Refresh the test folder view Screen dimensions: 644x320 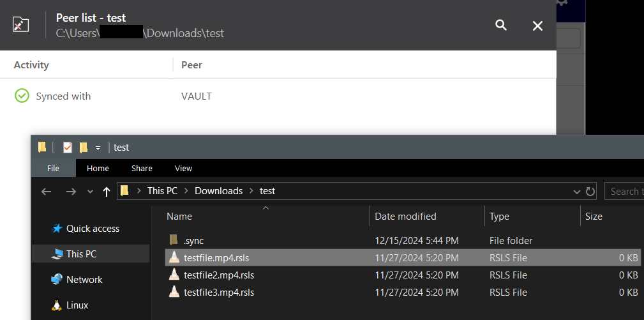point(590,192)
